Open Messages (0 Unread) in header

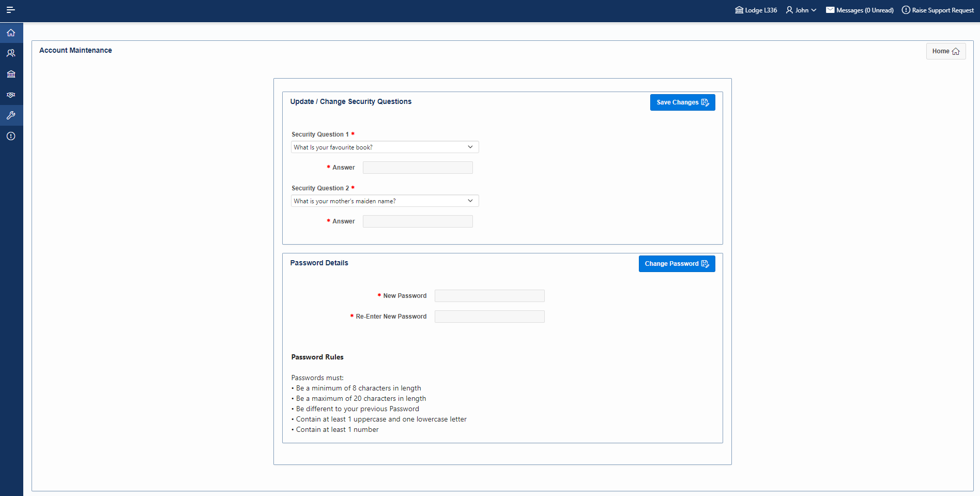860,10
